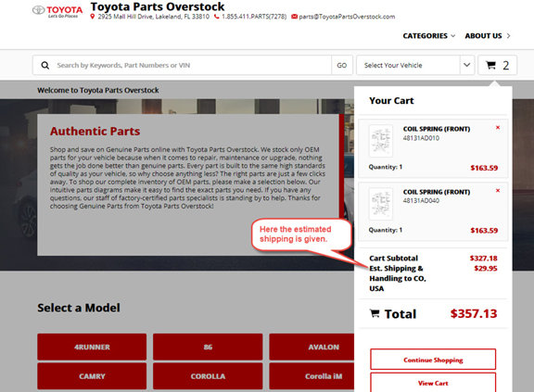534x392 pixels.
Task: Select the 4RUNNER model button
Action: [92, 347]
